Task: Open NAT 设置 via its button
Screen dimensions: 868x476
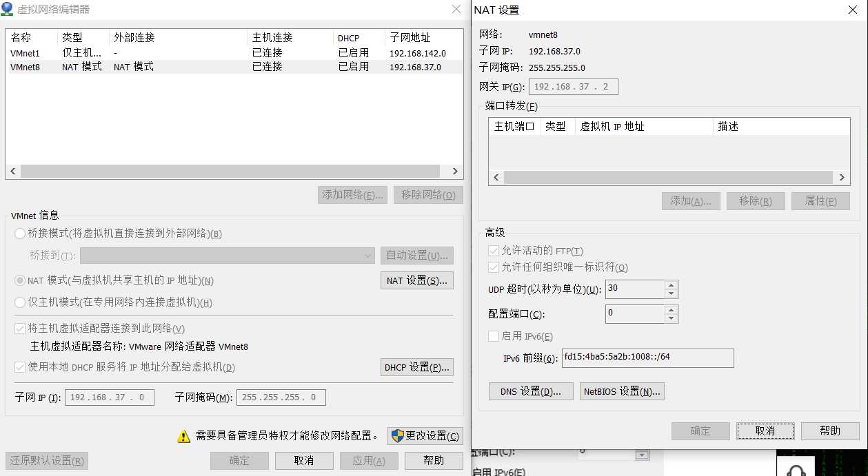Action: tap(416, 280)
